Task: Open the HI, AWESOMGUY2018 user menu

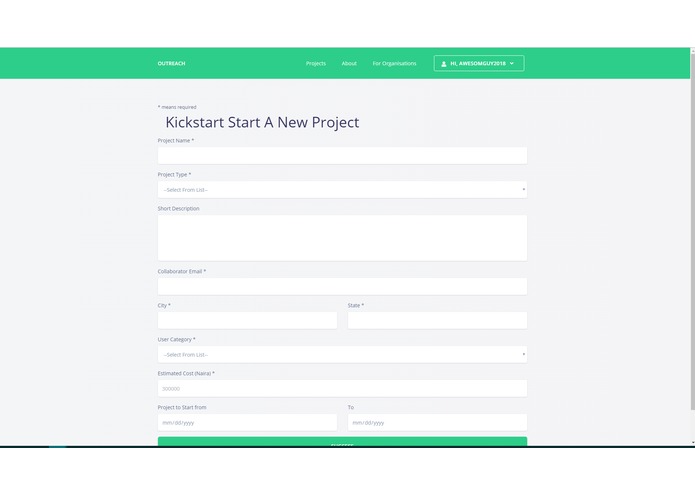Action: [479, 63]
